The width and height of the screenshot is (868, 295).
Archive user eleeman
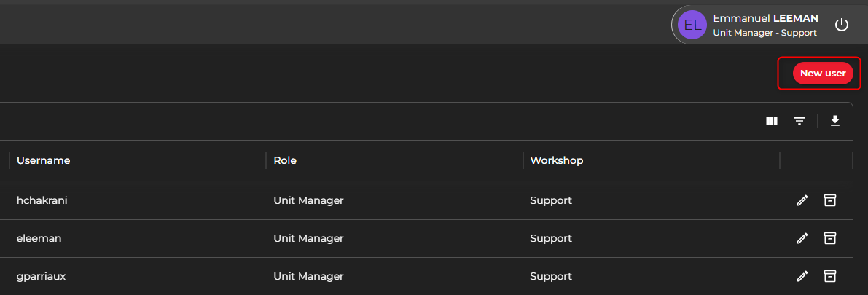(x=829, y=238)
